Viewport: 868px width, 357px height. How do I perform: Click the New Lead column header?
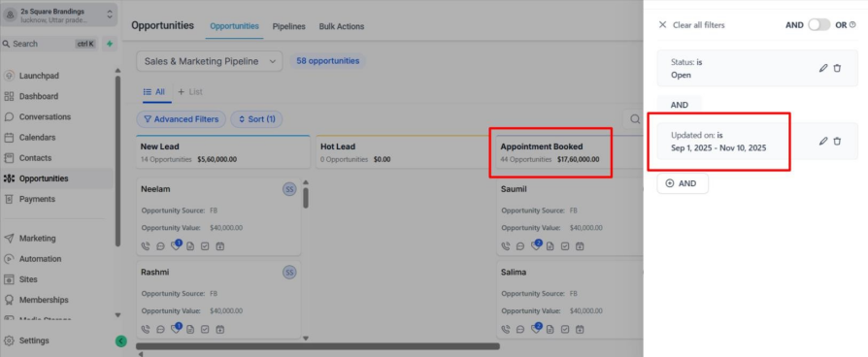pyautogui.click(x=222, y=152)
